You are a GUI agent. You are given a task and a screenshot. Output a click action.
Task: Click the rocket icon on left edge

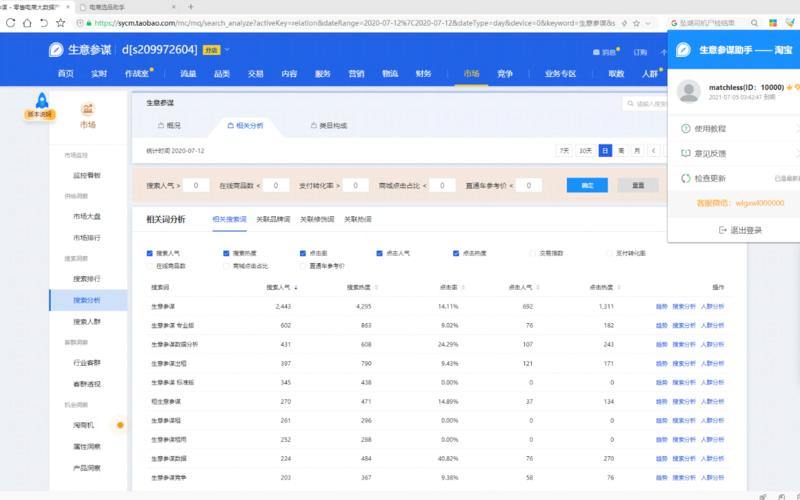42,100
